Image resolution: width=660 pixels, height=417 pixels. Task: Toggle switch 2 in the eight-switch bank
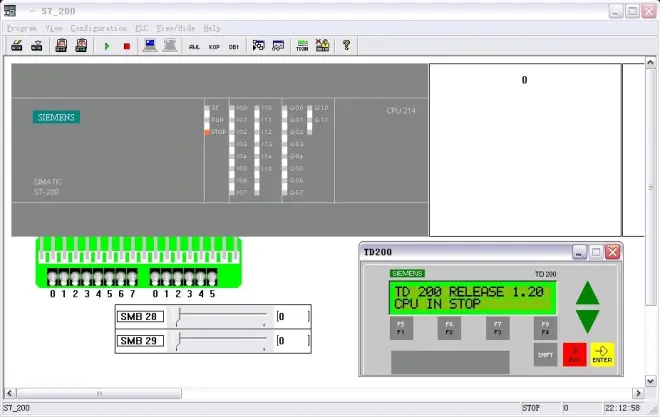coord(75,277)
